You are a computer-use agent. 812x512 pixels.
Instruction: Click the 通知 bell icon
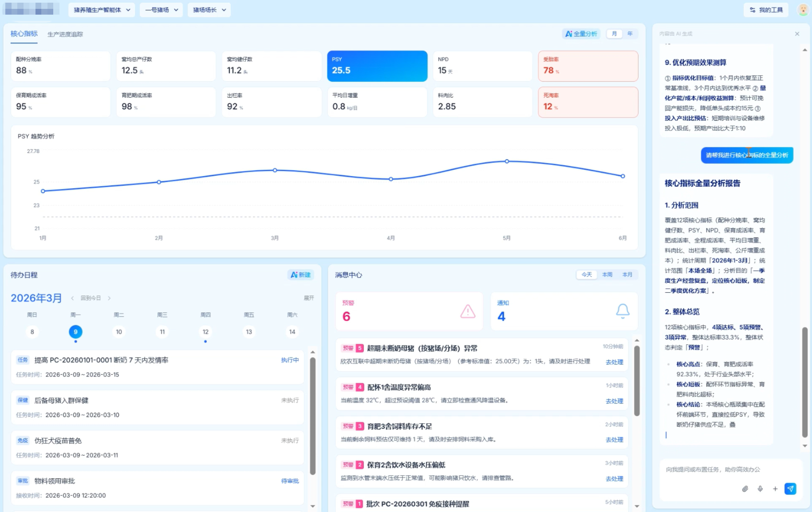tap(623, 311)
